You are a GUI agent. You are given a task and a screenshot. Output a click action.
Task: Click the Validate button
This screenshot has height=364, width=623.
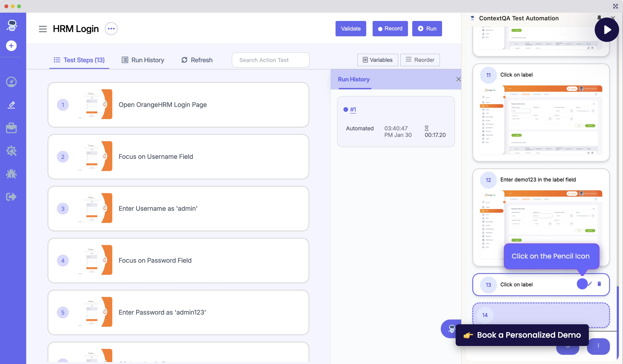point(350,29)
